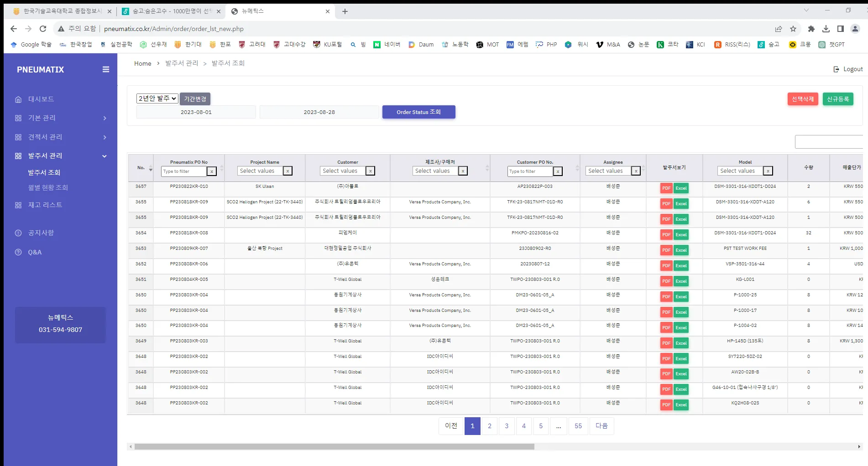
Task: Expand the 기본 관리 sidebar section
Action: pyautogui.click(x=60, y=118)
